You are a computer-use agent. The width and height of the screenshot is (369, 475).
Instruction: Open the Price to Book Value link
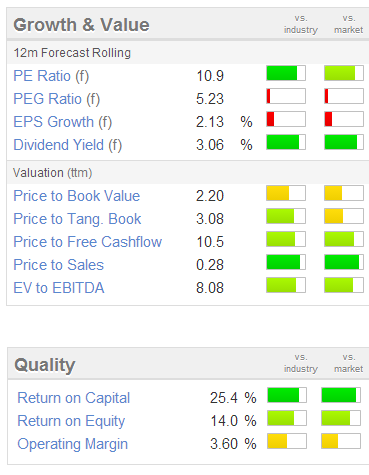point(77,196)
